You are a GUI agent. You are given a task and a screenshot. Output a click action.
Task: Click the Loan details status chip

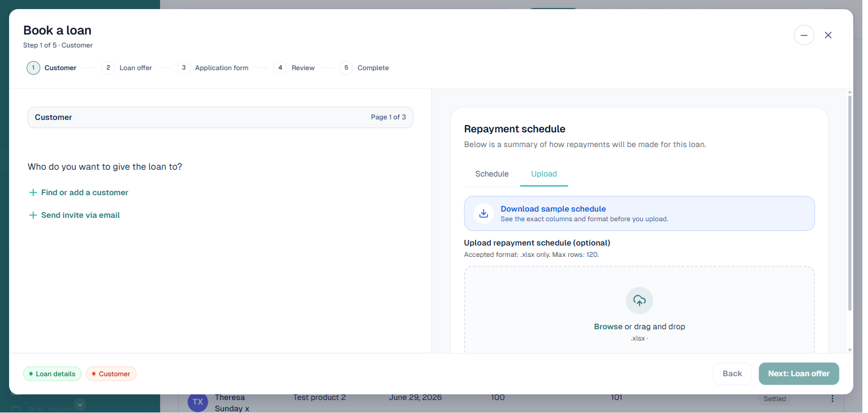coord(53,374)
